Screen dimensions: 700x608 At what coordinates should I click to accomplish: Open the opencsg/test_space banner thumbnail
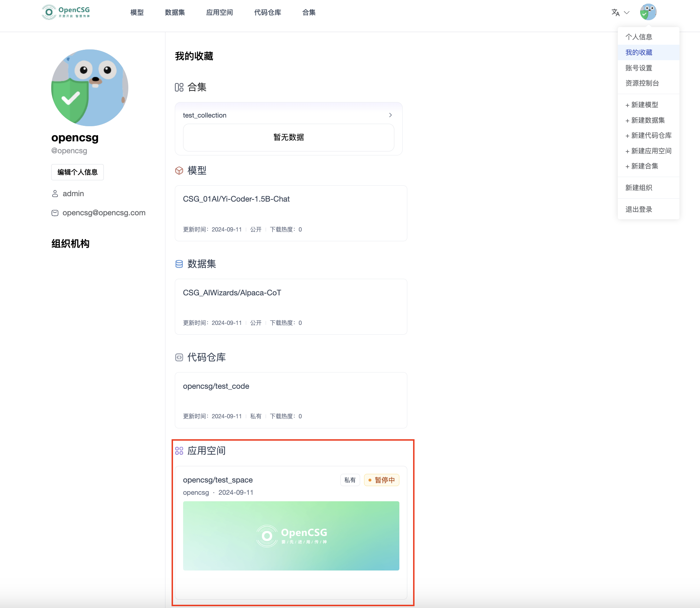click(291, 536)
